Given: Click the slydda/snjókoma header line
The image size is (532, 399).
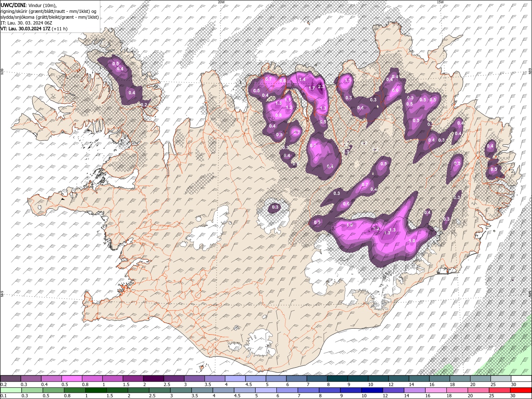Looking at the screenshot, I should tap(49, 17).
